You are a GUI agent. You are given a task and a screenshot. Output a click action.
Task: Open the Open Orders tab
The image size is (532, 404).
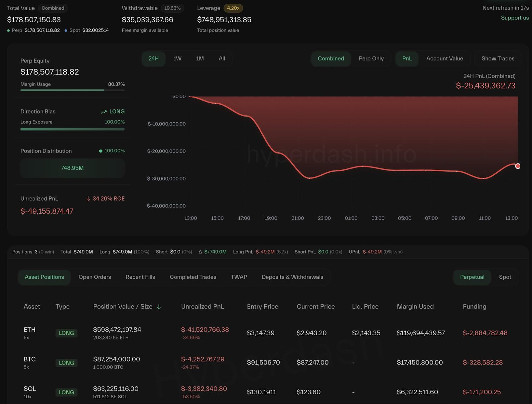pos(94,277)
